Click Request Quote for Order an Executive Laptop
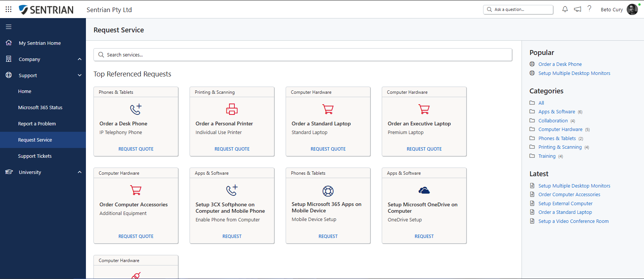 pos(424,149)
